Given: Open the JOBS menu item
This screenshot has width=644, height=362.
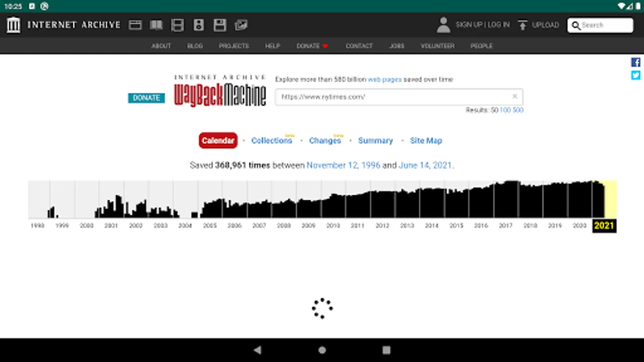Looking at the screenshot, I should [x=396, y=46].
